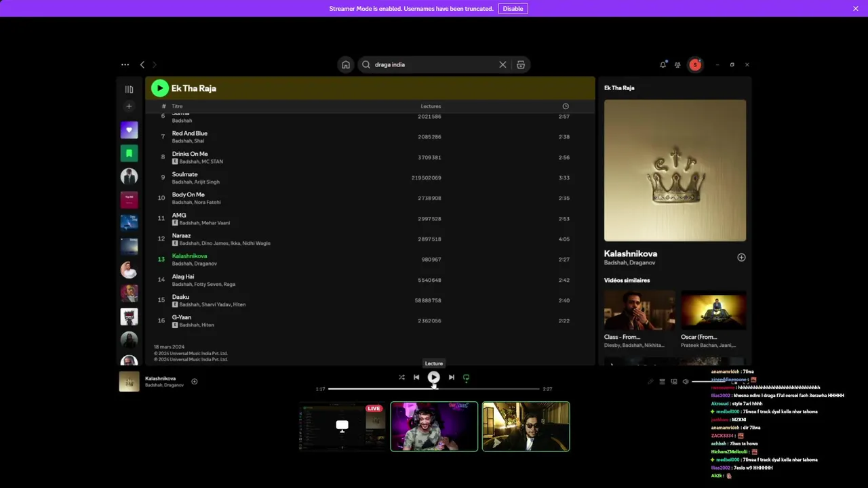The image size is (868, 488).
Task: Open Liked Songs in the sidebar
Action: (129, 129)
